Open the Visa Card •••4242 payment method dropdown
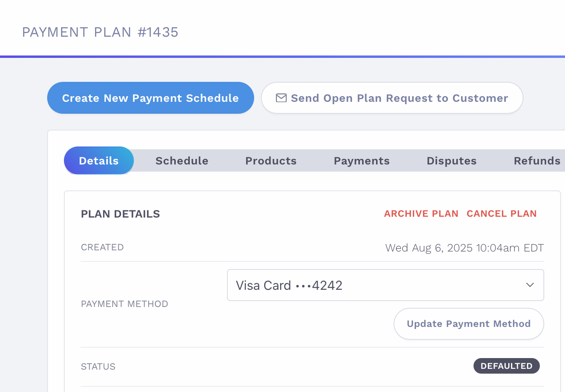Screen dimensions: 565x392 pos(385,285)
